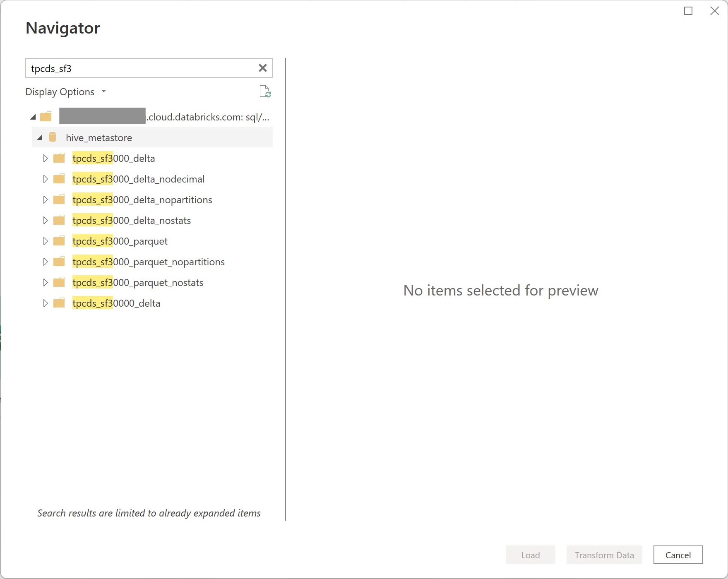Click the Cancel button
728x579 pixels.
(x=677, y=555)
